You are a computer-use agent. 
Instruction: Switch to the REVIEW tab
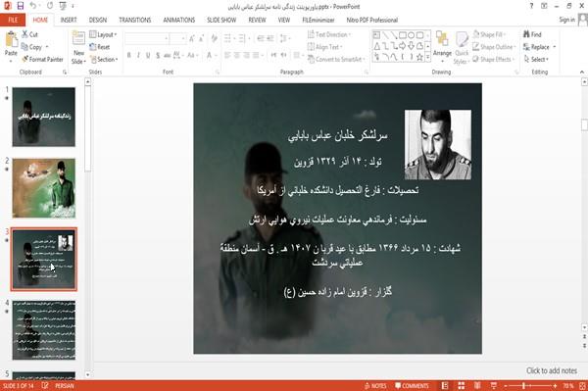click(257, 20)
